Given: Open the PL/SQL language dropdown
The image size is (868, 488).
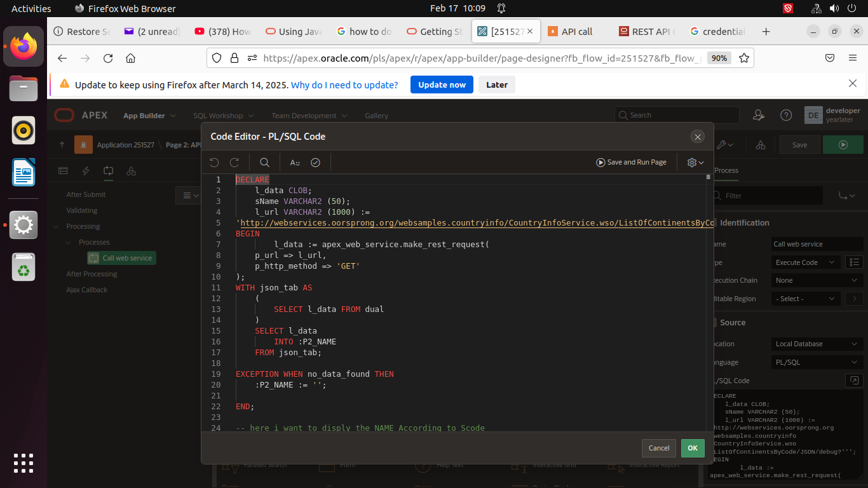Looking at the screenshot, I should click(817, 362).
